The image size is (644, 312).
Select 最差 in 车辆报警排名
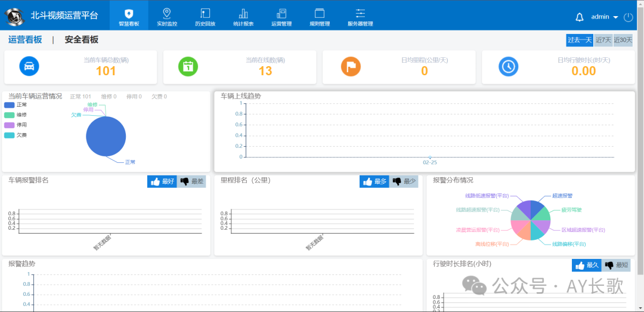[x=191, y=181]
